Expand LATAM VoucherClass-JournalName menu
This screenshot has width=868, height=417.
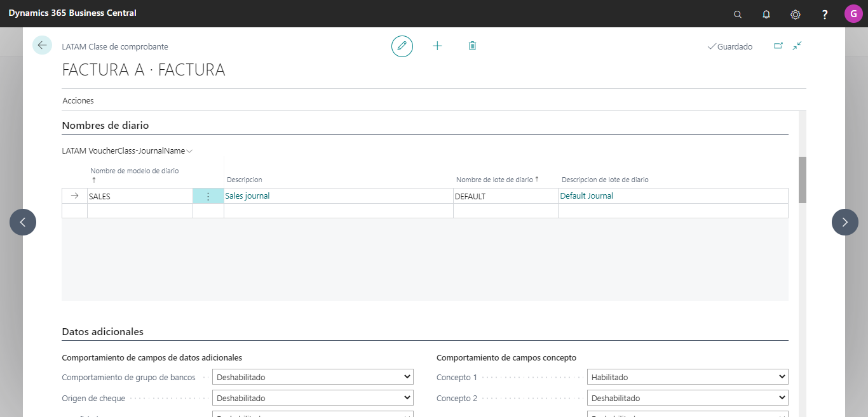127,151
